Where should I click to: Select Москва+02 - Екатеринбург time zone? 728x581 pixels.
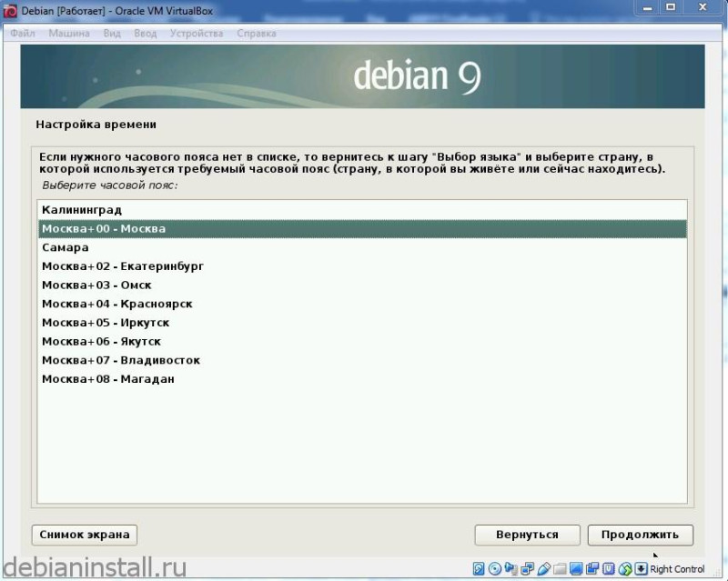click(x=362, y=266)
